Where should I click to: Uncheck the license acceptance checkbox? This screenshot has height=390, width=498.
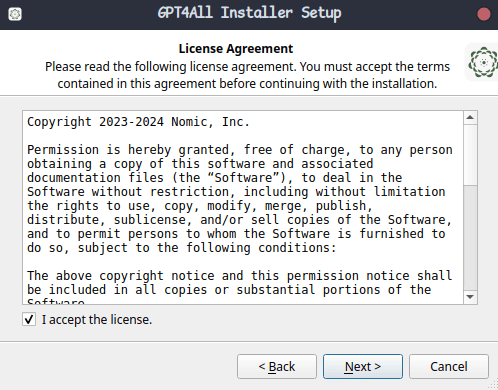pyautogui.click(x=29, y=319)
